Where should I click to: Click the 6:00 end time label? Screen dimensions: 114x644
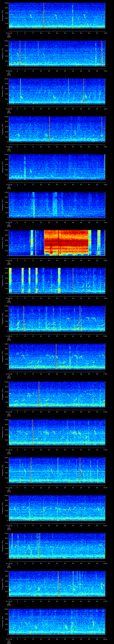105,184
